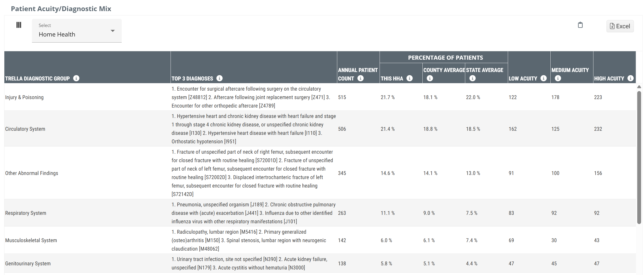644x275 pixels.
Task: Export the table with Excel button
Action: (620, 26)
